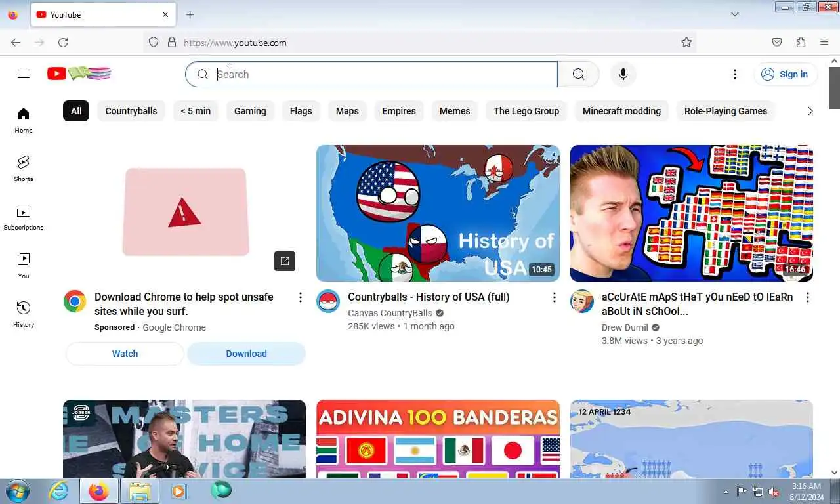This screenshot has height=504, width=840.
Task: Show hidden system tray icons
Action: click(726, 492)
